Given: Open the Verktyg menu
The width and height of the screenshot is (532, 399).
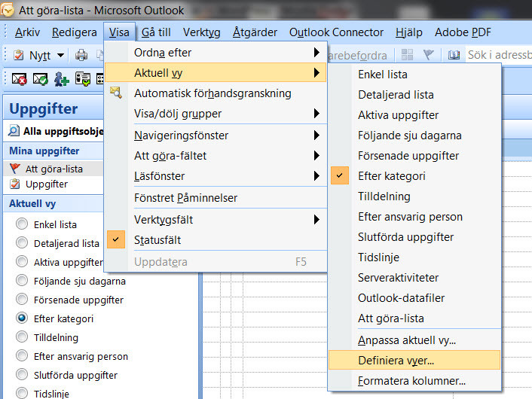Looking at the screenshot, I should [x=201, y=32].
